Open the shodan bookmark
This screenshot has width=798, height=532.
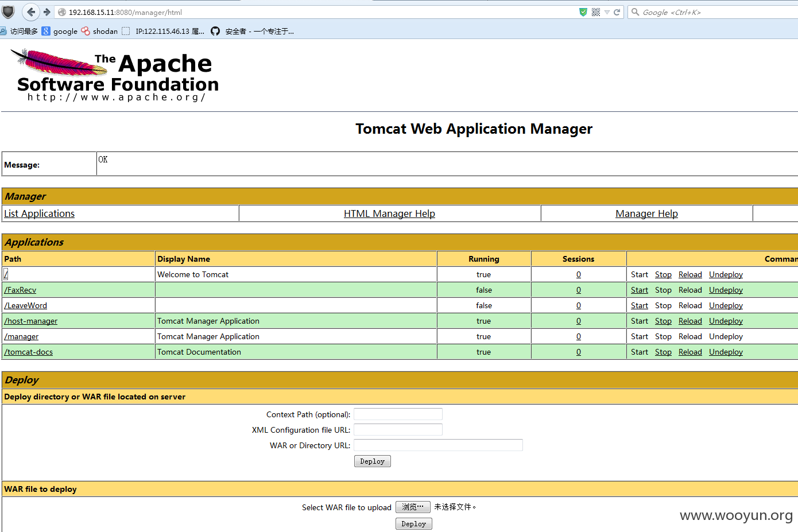click(99, 31)
